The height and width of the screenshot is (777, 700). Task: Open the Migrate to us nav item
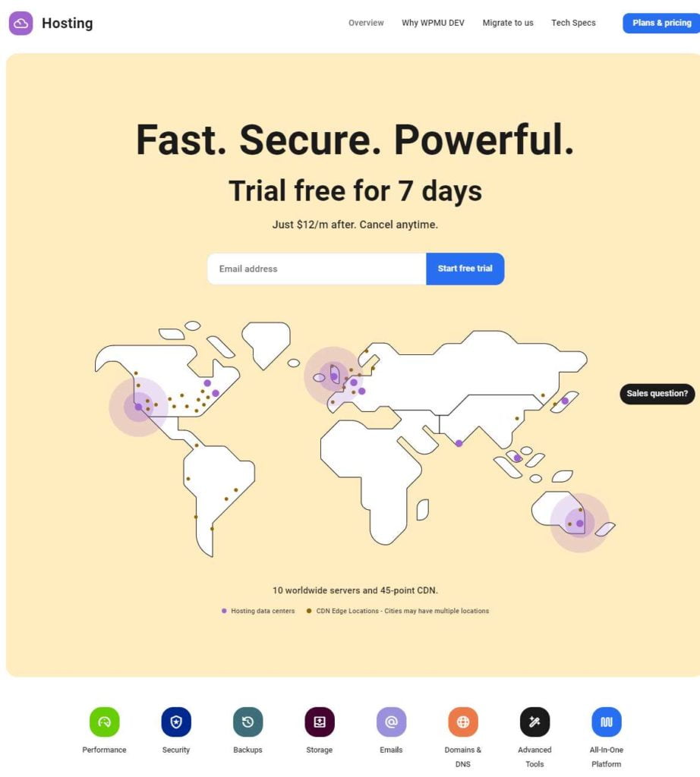tap(508, 23)
